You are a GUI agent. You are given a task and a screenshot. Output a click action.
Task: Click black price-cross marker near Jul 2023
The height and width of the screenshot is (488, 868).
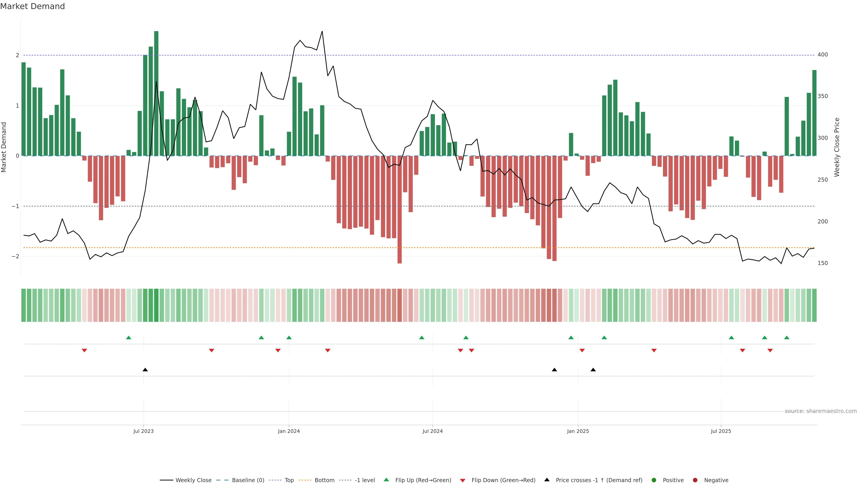[145, 370]
